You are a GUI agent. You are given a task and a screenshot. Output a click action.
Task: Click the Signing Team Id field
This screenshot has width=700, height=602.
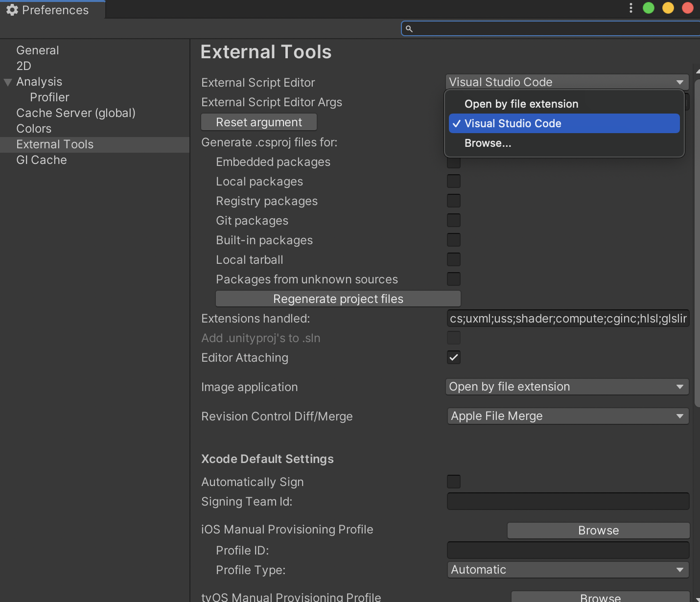coord(568,501)
